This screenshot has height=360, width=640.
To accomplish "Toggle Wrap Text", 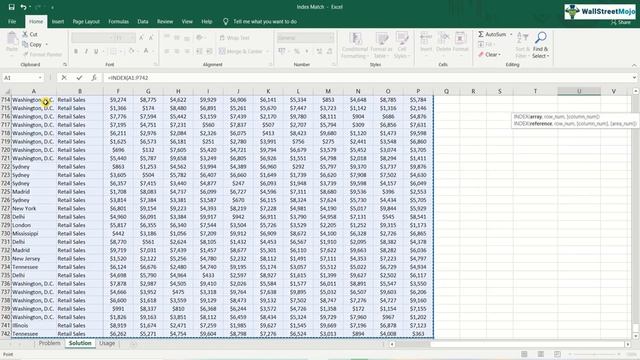I will tap(234, 38).
